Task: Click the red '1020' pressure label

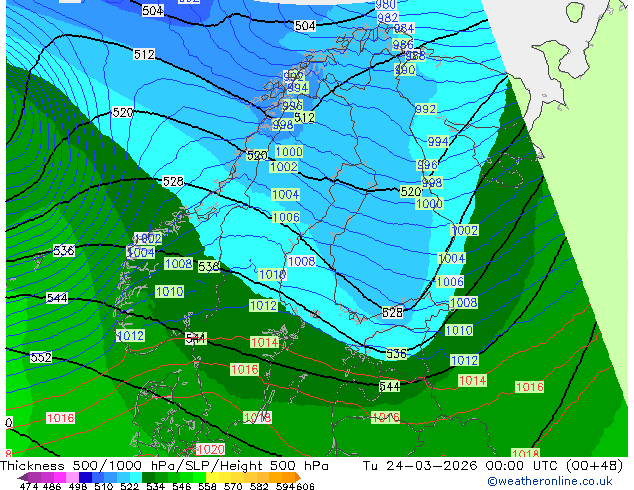Action: pyautogui.click(x=211, y=449)
